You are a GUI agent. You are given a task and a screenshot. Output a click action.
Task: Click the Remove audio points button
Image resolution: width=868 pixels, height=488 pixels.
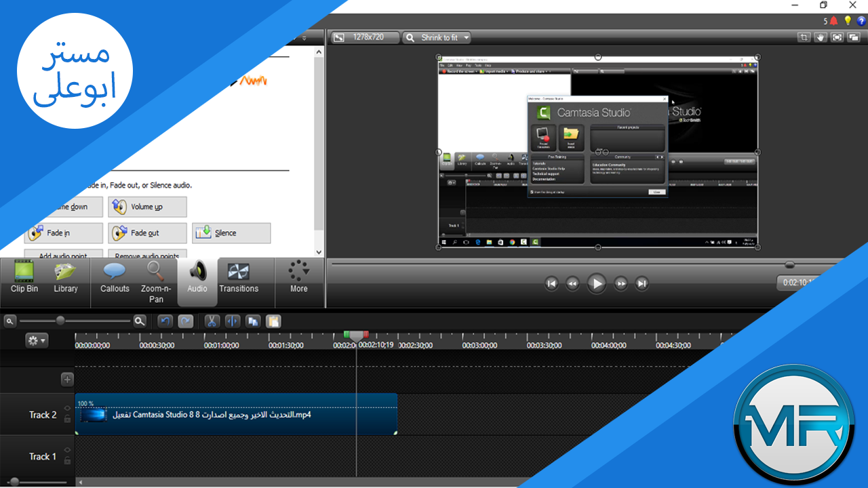[x=147, y=255]
